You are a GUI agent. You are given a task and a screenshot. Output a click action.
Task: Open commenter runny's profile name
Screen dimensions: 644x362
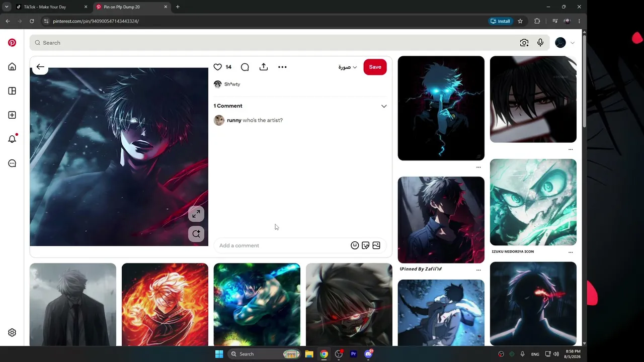click(x=234, y=120)
